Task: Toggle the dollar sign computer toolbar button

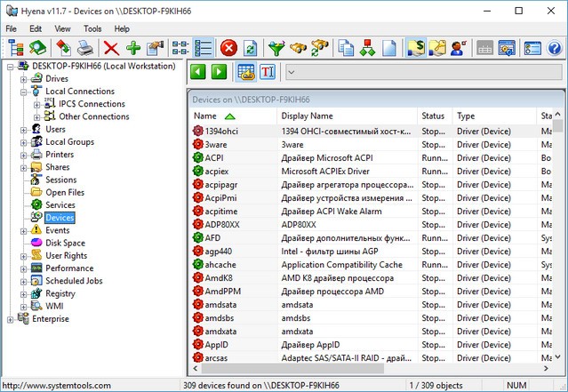Action: point(415,48)
